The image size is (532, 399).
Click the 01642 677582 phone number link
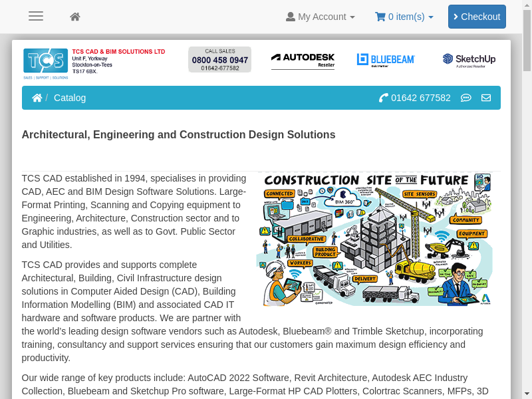point(421,98)
